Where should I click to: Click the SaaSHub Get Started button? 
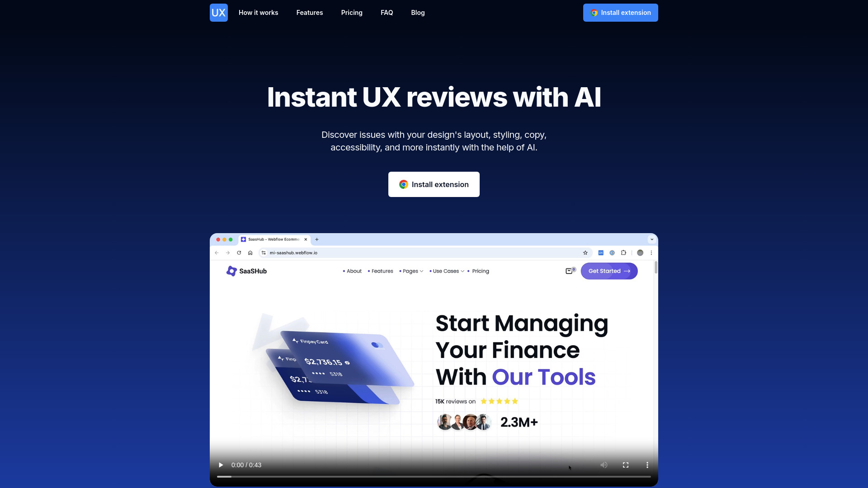coord(609,271)
